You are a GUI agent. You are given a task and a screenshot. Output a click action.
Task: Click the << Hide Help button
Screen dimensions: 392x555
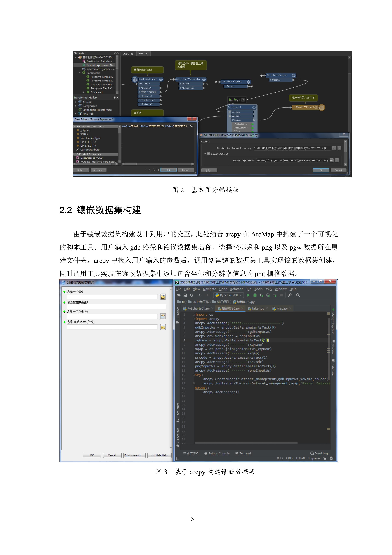(159, 455)
